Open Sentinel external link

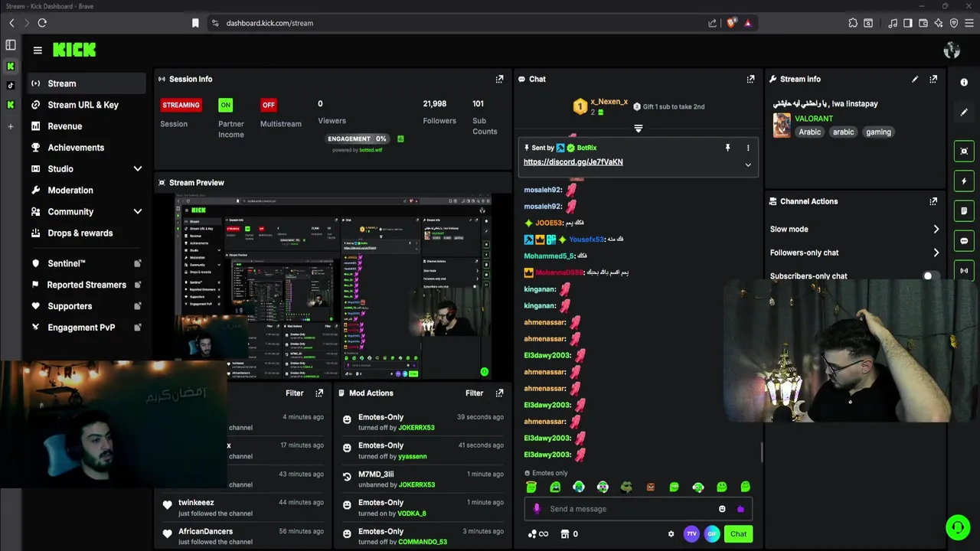point(86,263)
